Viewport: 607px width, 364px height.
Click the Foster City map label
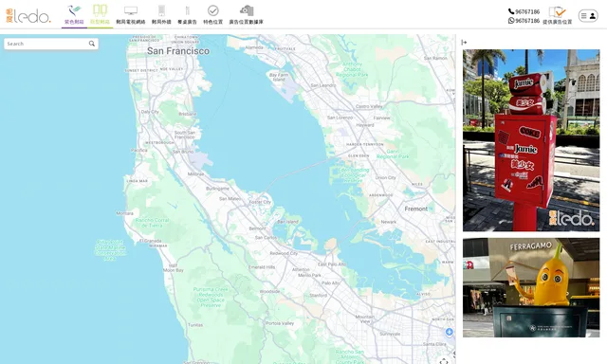(x=260, y=202)
